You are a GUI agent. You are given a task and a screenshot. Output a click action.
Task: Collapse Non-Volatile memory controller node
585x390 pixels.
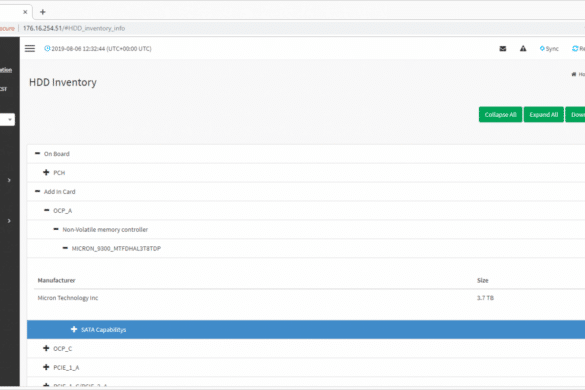(56, 229)
